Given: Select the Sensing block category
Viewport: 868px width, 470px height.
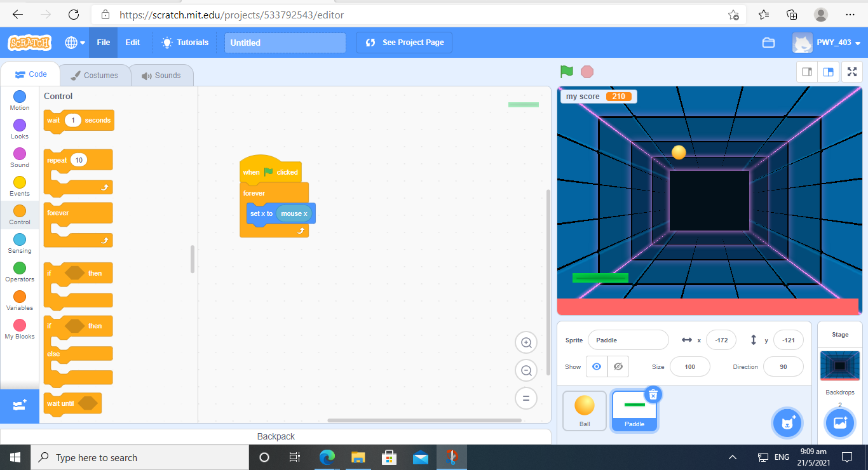Looking at the screenshot, I should coord(20,243).
